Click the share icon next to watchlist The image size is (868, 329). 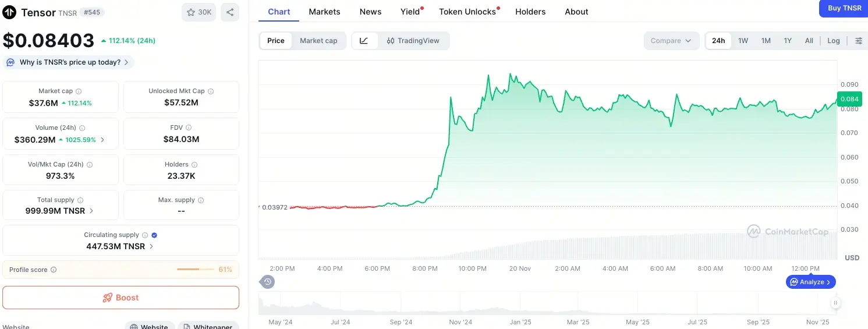click(x=230, y=12)
